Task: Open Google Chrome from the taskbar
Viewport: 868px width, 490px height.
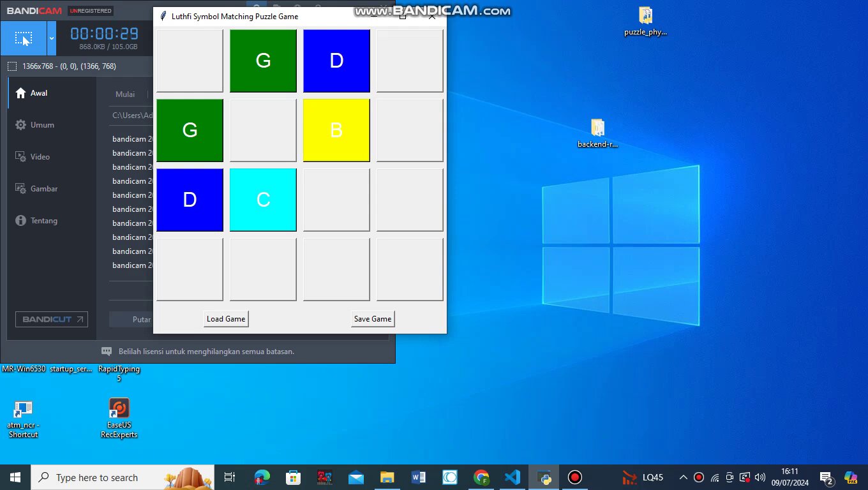Action: tap(481, 477)
